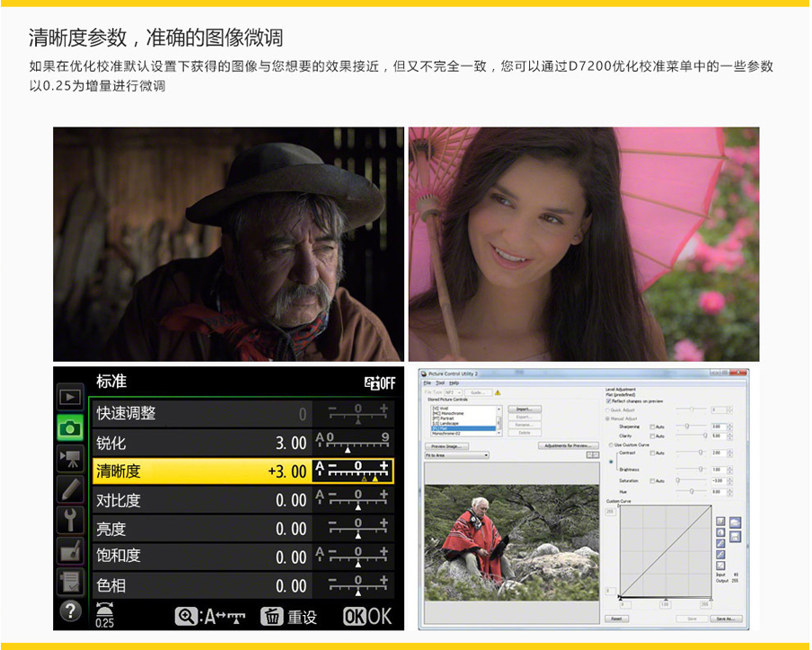
Task: Enable the Saturation Auto checkbox
Action: click(x=652, y=481)
